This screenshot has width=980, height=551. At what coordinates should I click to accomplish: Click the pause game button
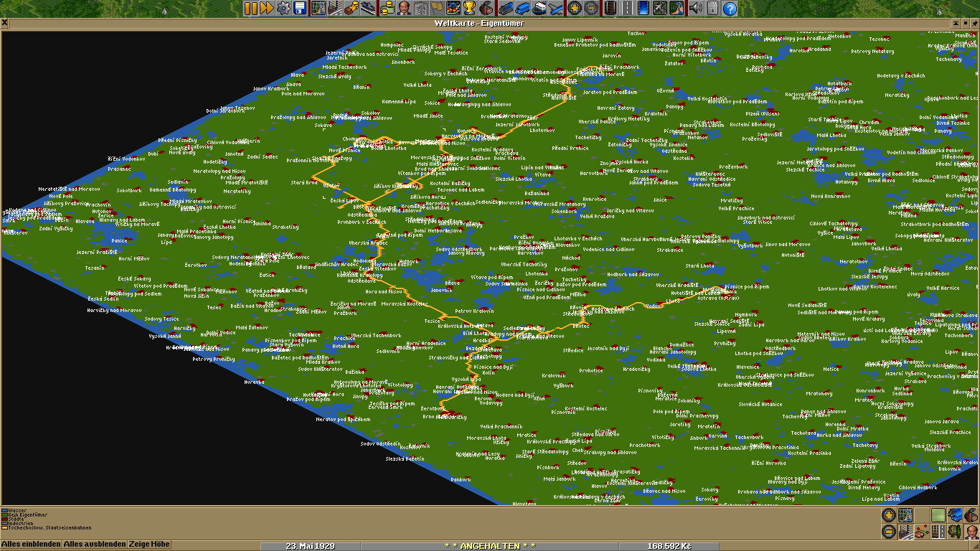click(x=250, y=9)
